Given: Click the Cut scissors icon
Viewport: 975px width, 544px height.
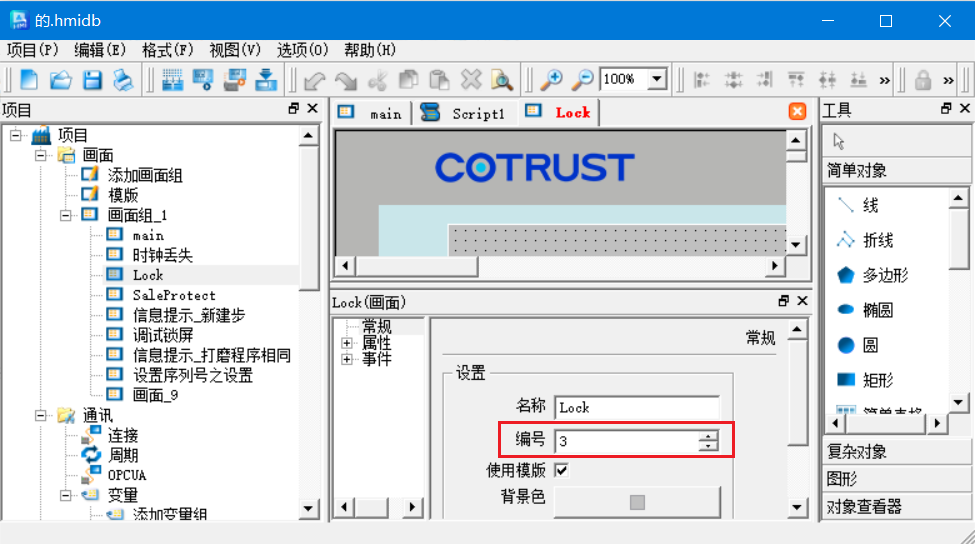Looking at the screenshot, I should (377, 80).
